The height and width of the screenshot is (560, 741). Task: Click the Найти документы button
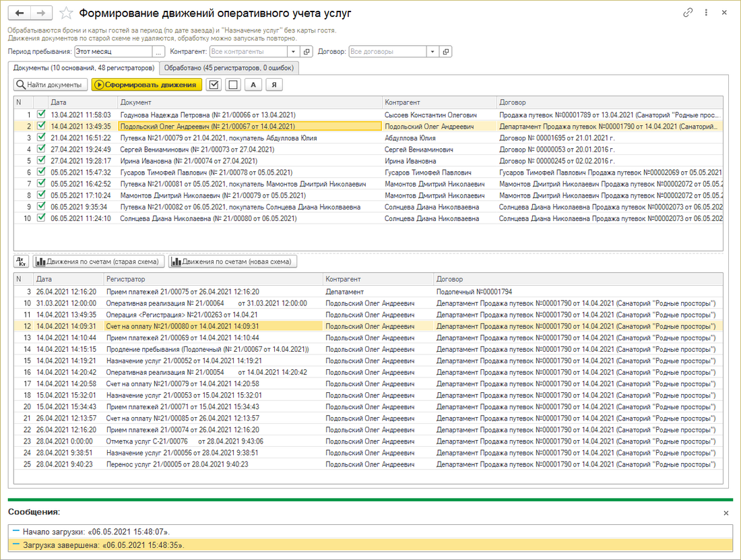[x=51, y=85]
